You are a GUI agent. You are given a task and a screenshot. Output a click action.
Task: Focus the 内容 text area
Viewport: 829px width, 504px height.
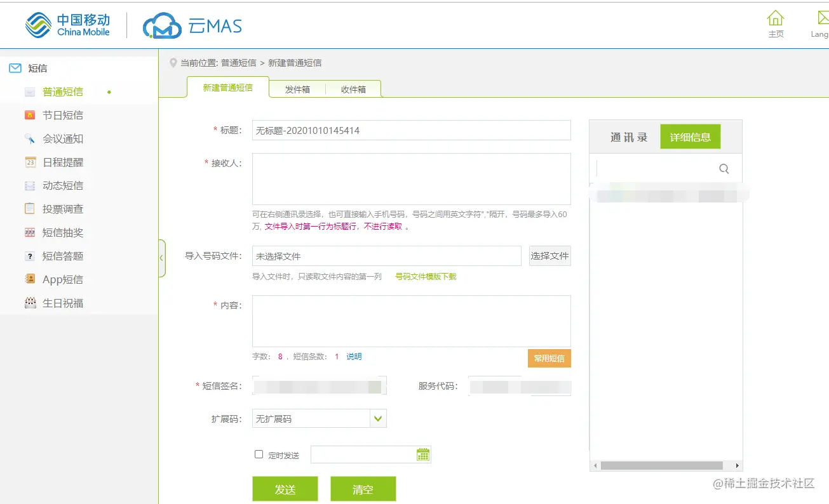tap(412, 321)
